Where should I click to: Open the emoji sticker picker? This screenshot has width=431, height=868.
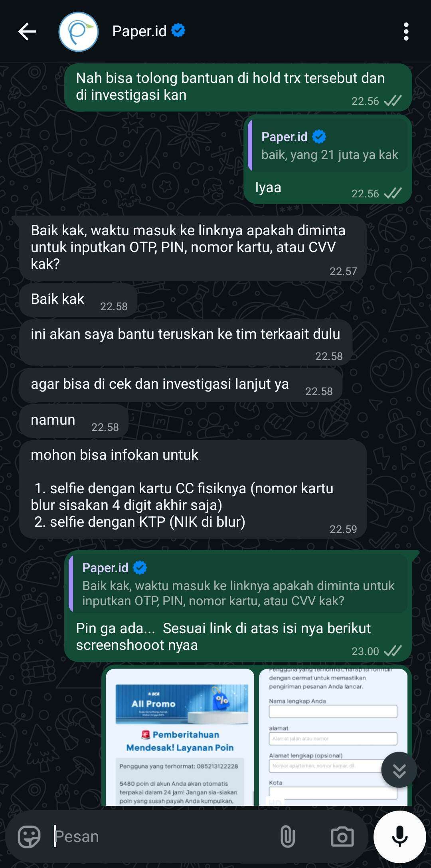(29, 836)
